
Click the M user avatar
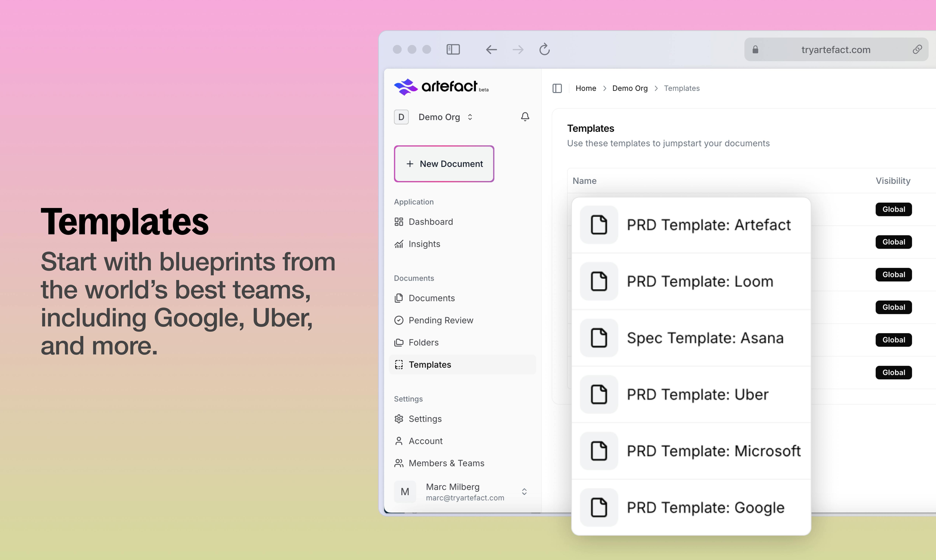[x=405, y=492]
